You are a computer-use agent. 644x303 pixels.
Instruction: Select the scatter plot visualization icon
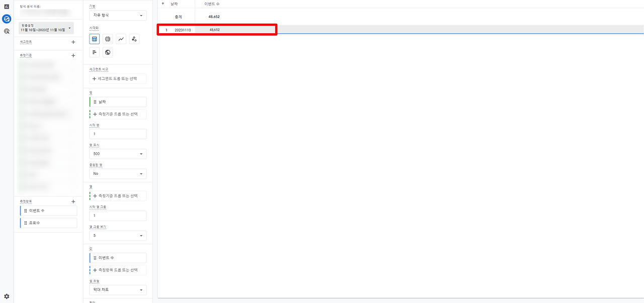134,39
